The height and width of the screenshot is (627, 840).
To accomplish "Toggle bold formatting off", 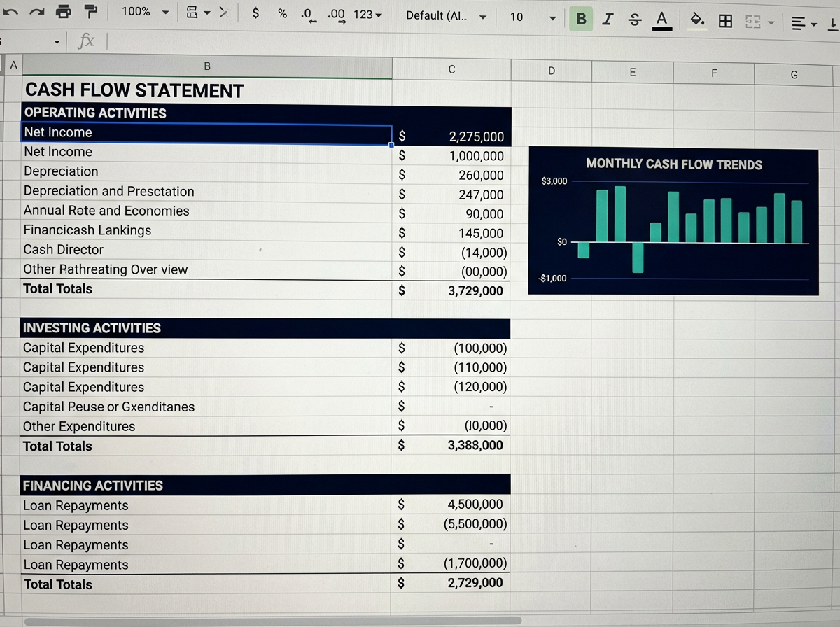I will click(581, 20).
